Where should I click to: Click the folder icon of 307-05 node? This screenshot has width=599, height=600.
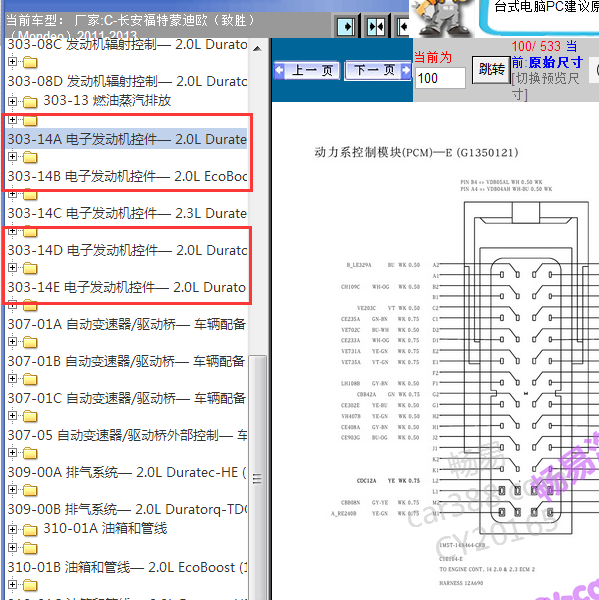point(30,416)
